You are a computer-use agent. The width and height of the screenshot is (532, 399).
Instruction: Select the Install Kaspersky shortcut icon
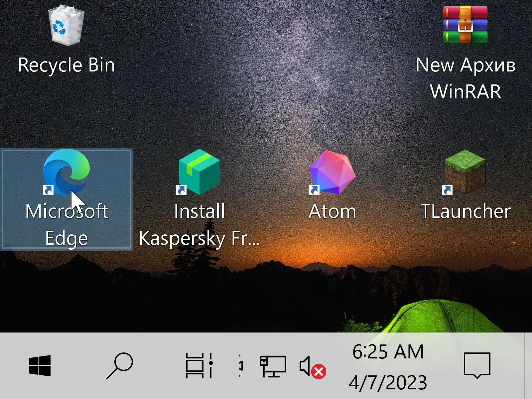tap(199, 172)
